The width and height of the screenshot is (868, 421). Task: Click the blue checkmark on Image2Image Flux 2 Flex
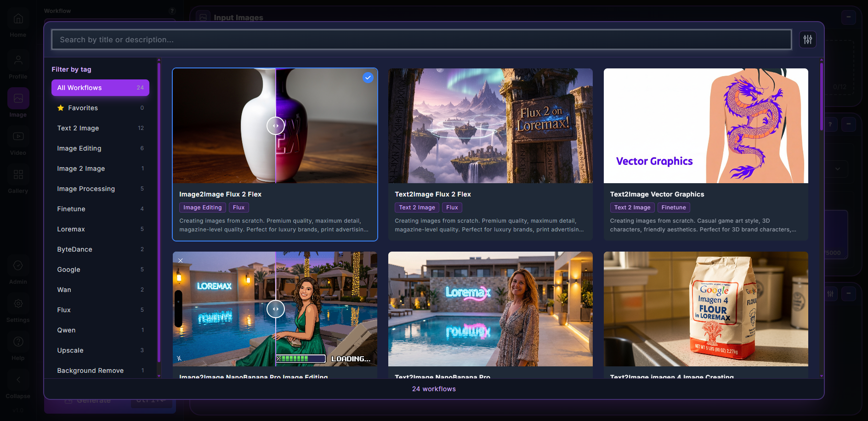pos(368,78)
